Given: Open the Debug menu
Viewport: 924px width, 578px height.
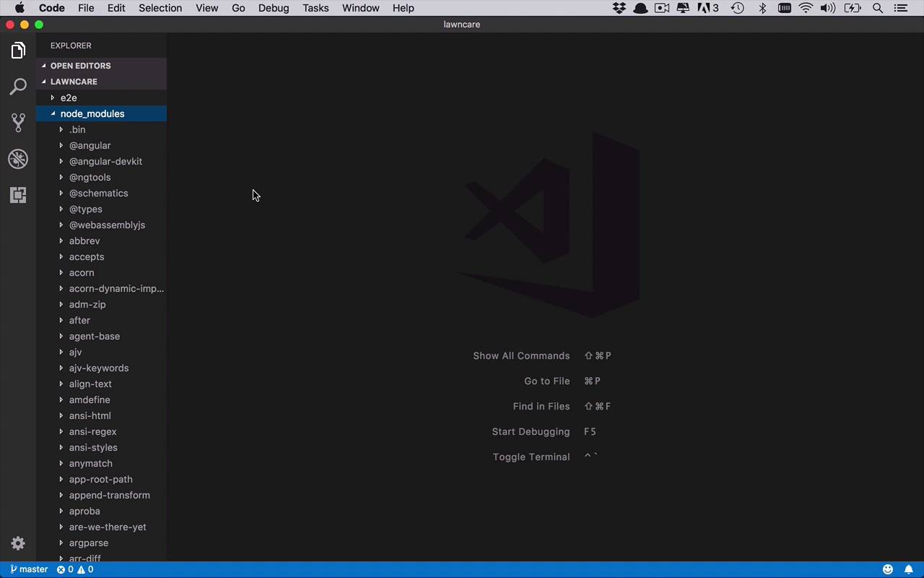Looking at the screenshot, I should [274, 8].
